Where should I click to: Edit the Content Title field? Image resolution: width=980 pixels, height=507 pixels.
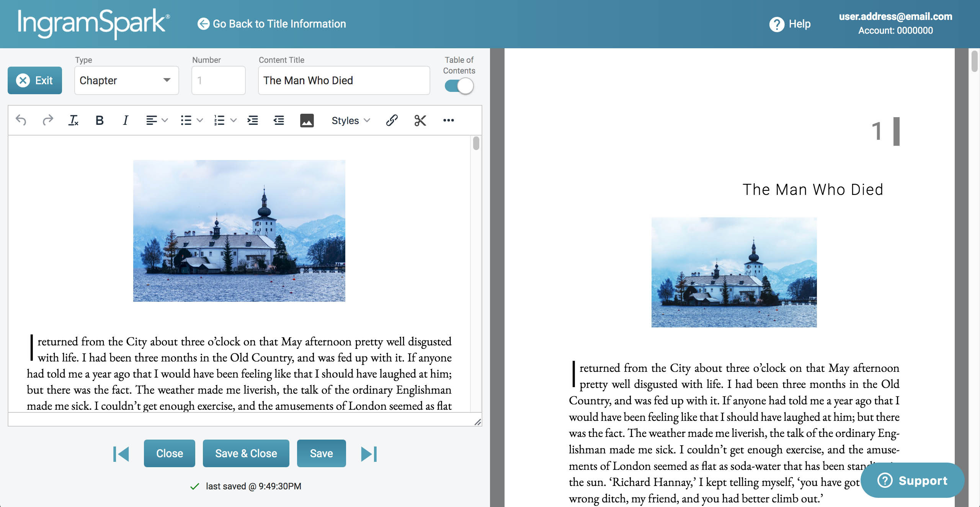coord(344,80)
